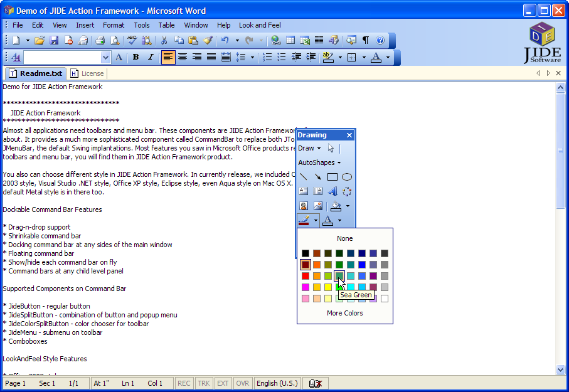Insert Clip Art from the Drawing palette
The image size is (569, 392).
tap(304, 206)
